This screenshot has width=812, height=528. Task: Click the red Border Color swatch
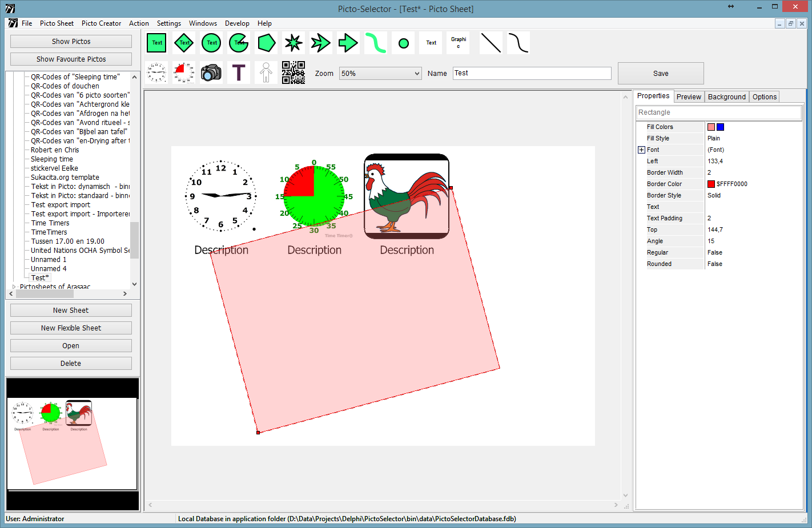(x=711, y=184)
